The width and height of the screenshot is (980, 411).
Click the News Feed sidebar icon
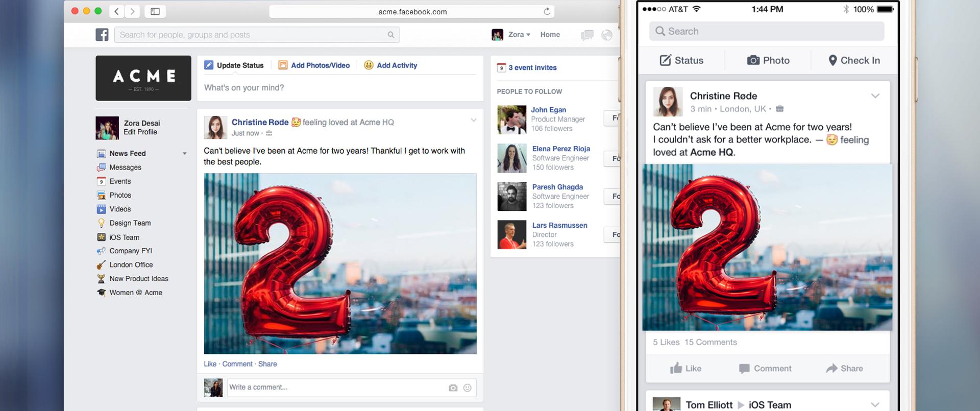[x=101, y=153]
